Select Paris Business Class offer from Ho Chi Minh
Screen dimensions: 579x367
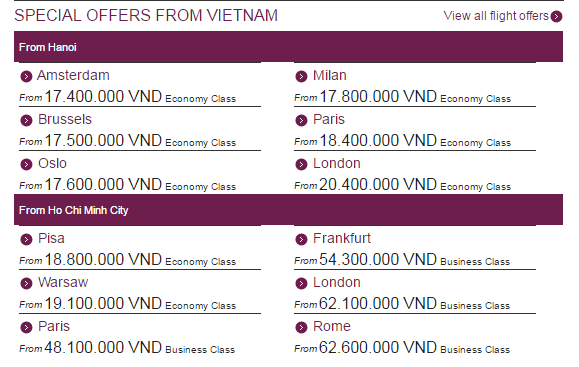[54, 326]
